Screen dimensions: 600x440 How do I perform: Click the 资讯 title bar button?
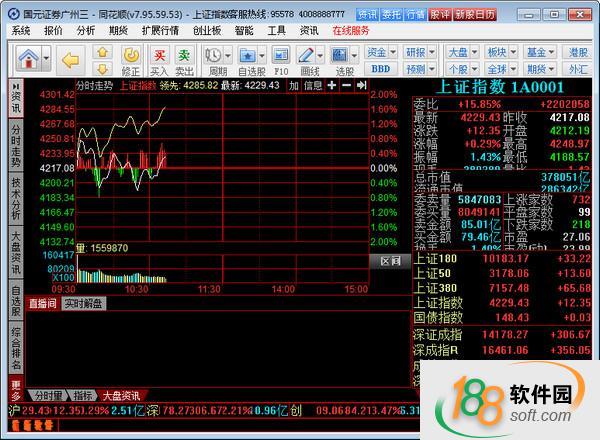(x=367, y=15)
